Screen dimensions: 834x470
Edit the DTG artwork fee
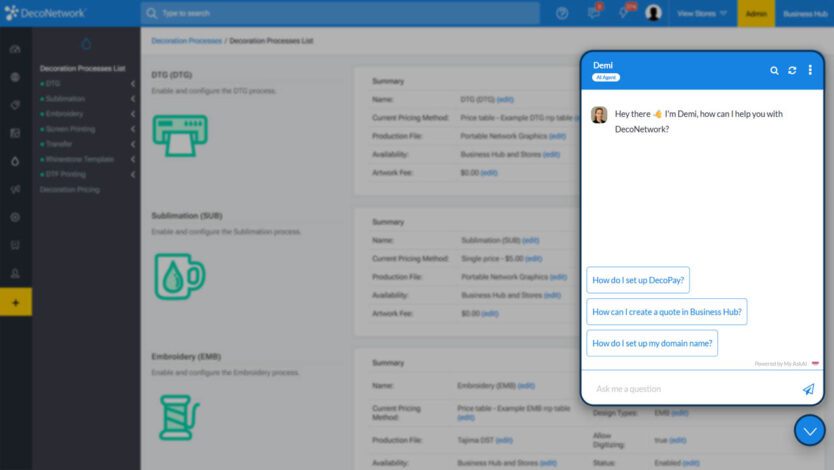click(x=489, y=172)
